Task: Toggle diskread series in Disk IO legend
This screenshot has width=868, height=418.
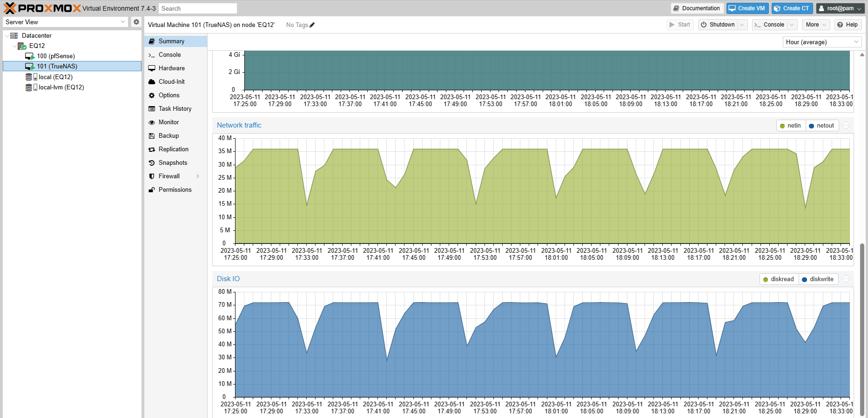Action: [x=779, y=279]
